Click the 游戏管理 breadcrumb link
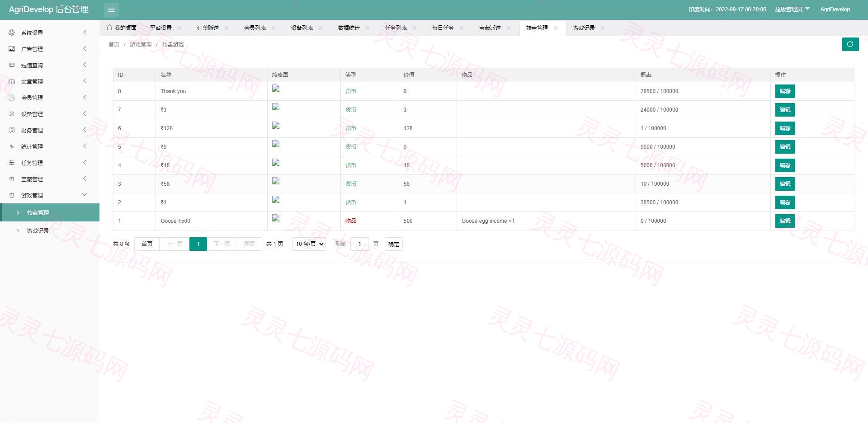Image resolution: width=868 pixels, height=423 pixels. (141, 45)
